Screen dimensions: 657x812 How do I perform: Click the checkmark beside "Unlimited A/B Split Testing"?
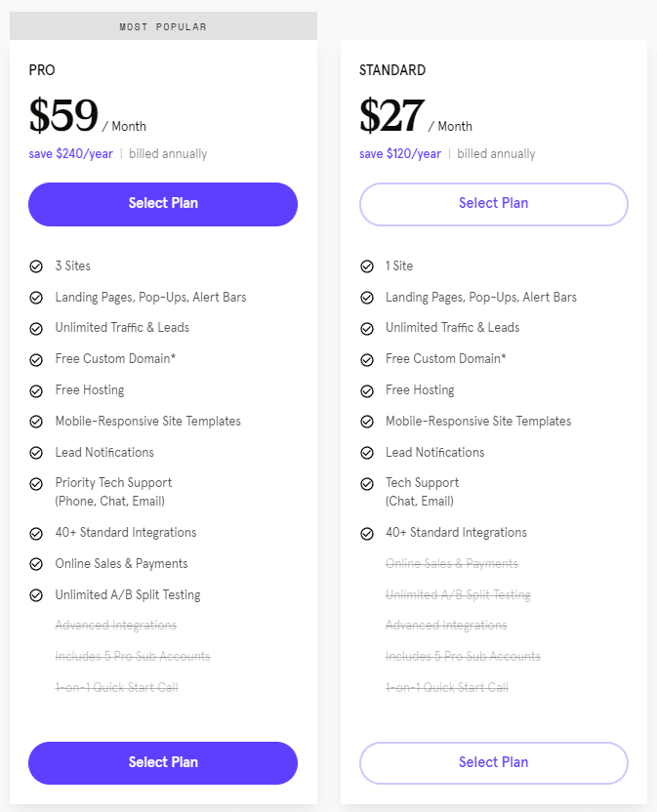pyautogui.click(x=36, y=594)
